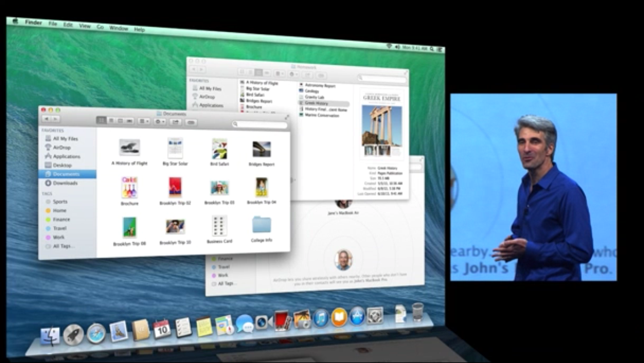Click Edit Tags button in Documents toolbar
644x363 pixels.
pos(190,123)
